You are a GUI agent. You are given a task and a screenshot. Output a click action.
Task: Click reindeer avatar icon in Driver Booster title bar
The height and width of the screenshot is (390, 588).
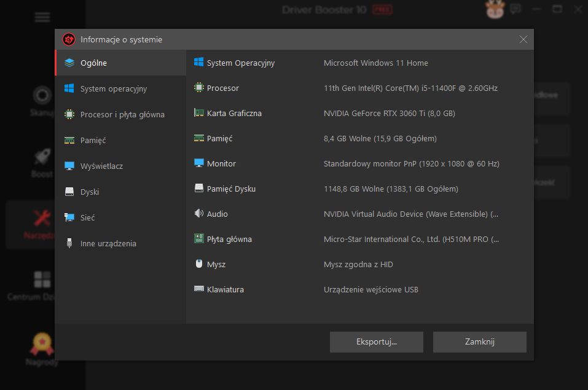(495, 9)
